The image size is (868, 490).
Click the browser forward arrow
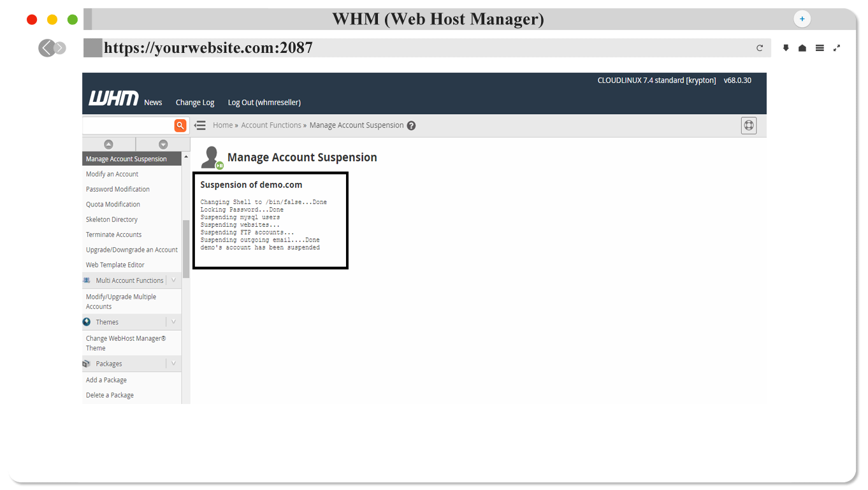tap(60, 48)
